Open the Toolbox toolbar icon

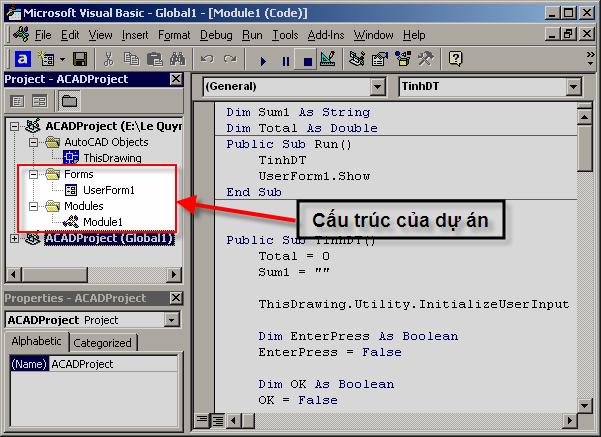click(425, 59)
